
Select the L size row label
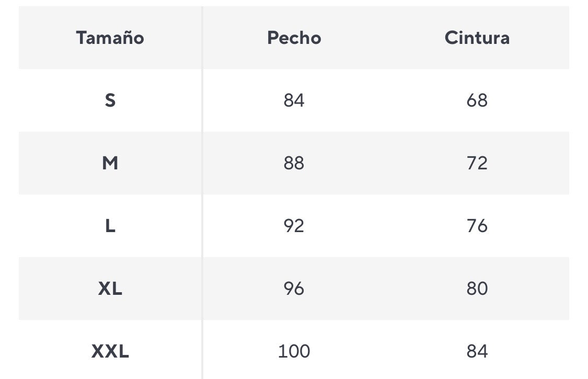[x=110, y=226]
